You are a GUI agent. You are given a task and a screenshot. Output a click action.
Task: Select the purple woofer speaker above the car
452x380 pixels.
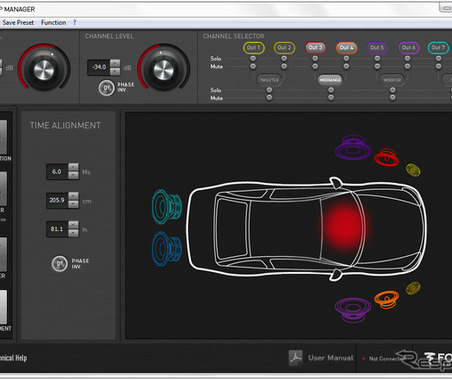[x=353, y=148]
